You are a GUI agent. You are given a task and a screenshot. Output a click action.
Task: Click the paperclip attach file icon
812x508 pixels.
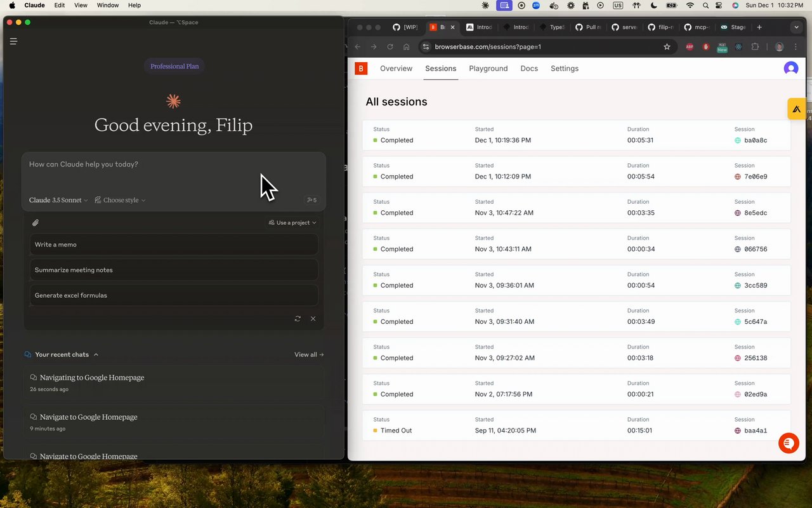(x=36, y=223)
